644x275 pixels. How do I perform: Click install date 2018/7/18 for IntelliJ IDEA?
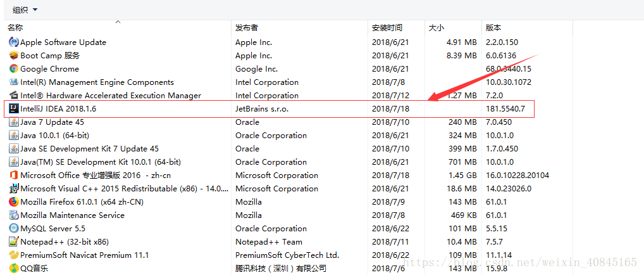click(x=390, y=109)
